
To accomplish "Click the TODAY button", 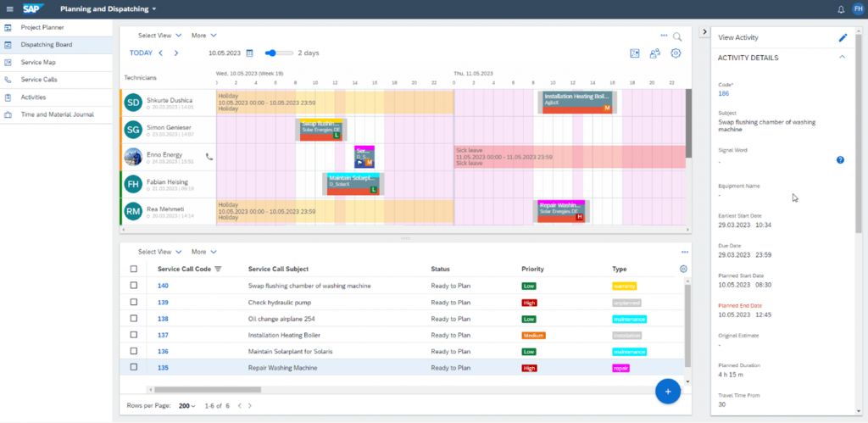I will 142,53.
